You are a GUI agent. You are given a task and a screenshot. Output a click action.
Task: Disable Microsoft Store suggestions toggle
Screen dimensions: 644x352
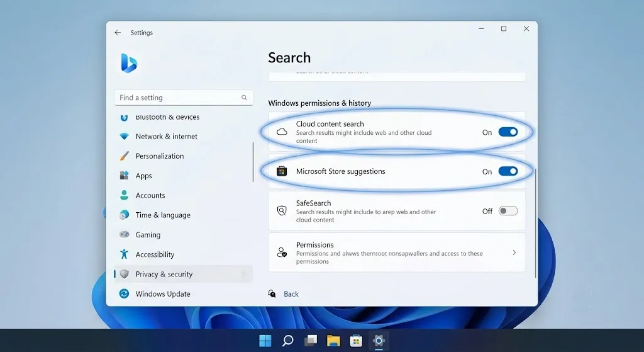tap(508, 171)
